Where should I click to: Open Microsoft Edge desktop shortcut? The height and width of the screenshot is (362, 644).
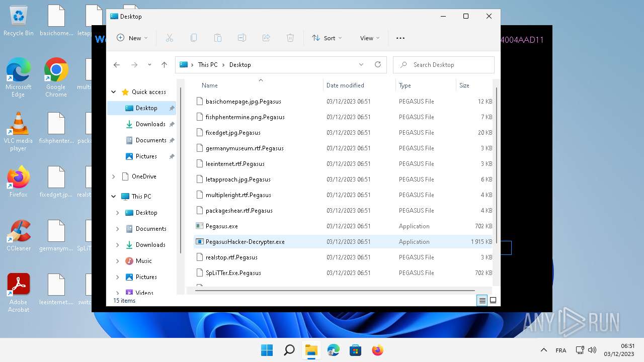click(x=19, y=77)
